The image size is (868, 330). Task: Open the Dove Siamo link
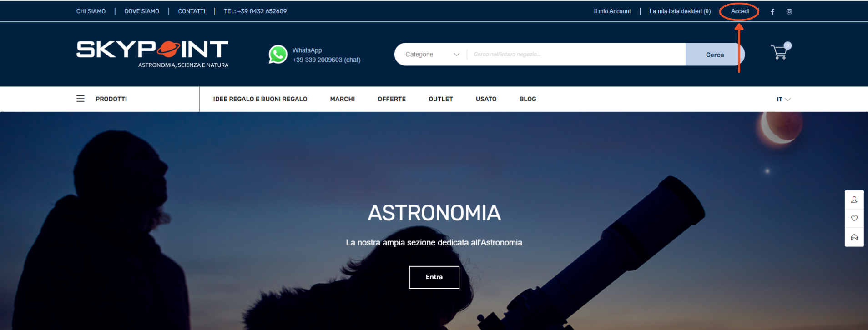142,11
